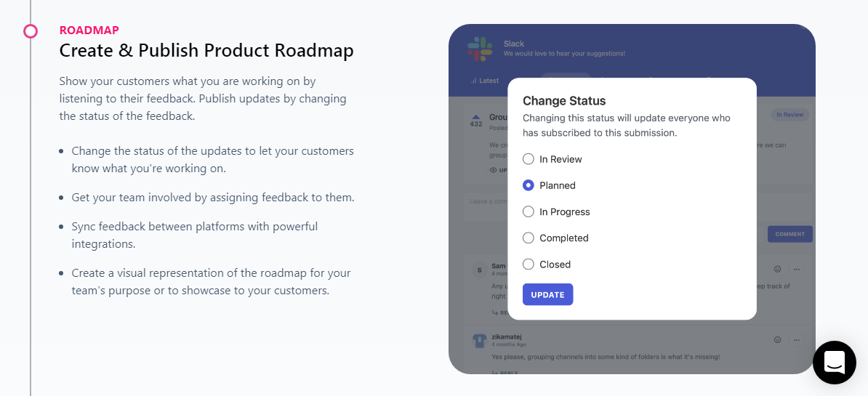
Task: Select the Closed status option
Action: coord(529,264)
